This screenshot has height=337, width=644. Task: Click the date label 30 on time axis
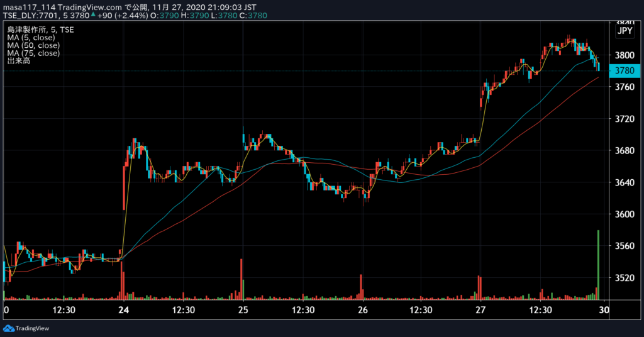pyautogui.click(x=604, y=310)
